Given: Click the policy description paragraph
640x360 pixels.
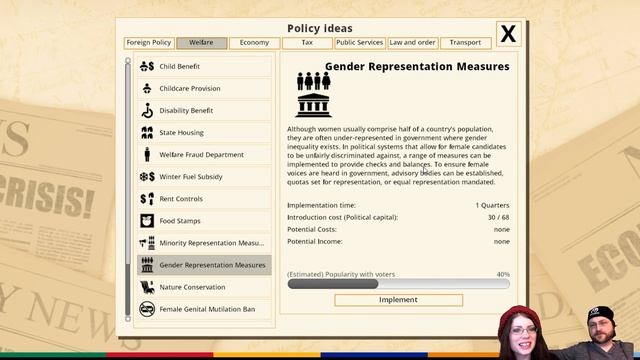Looking at the screenshot, I should pos(396,156).
